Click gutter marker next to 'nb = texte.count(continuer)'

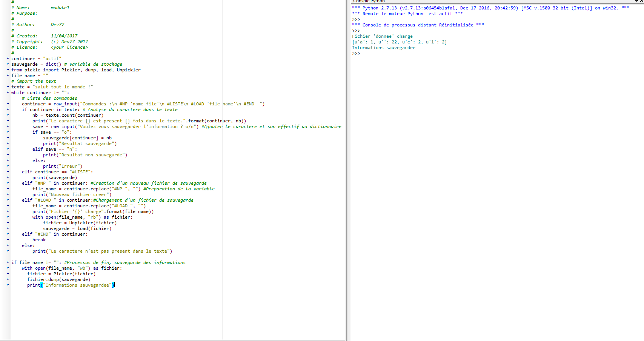pyautogui.click(x=8, y=115)
